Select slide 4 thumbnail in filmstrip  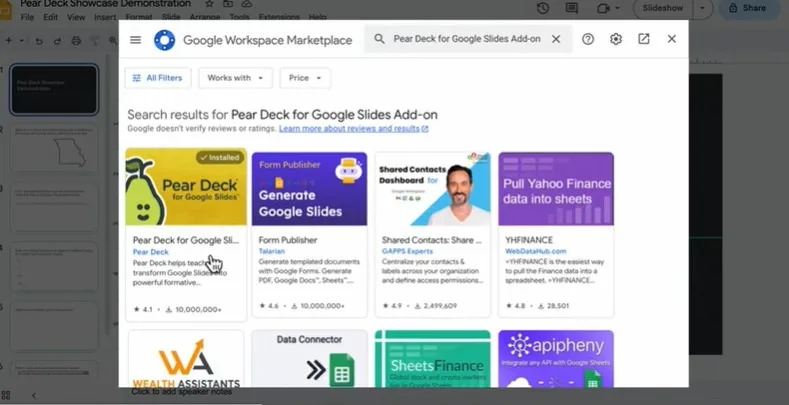(54, 267)
